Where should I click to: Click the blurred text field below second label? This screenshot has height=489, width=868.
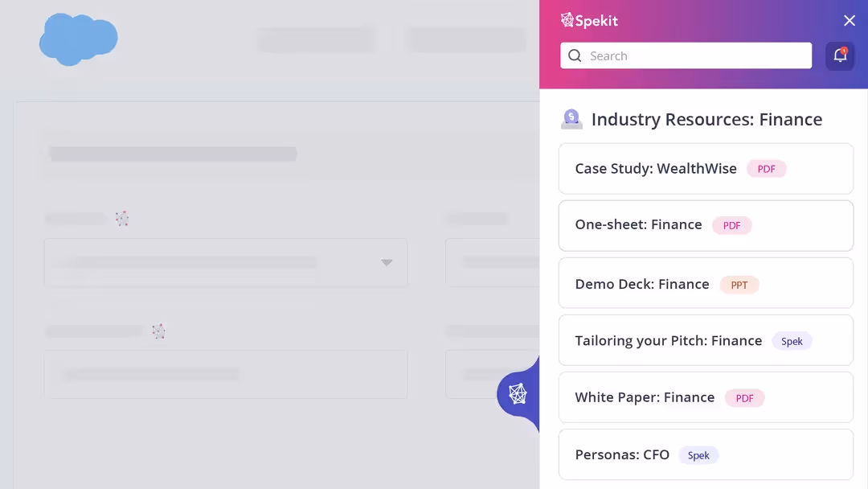point(225,374)
